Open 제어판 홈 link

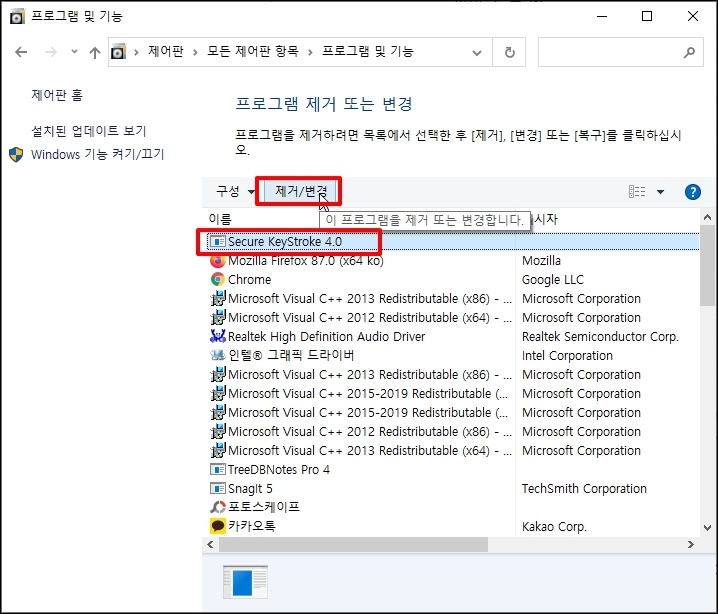pyautogui.click(x=57, y=95)
